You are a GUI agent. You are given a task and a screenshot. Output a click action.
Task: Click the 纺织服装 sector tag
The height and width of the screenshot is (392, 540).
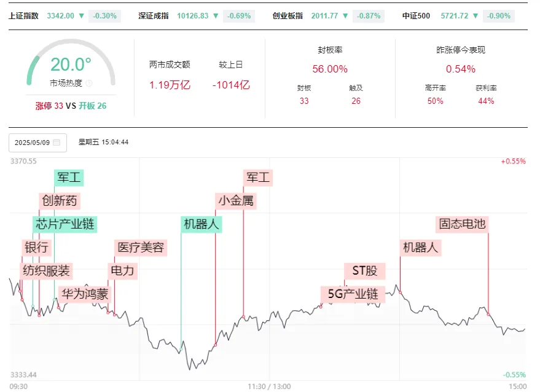46,271
